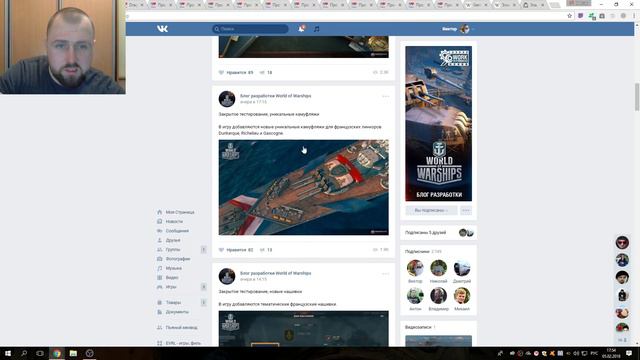This screenshot has width=640, height=360.
Task: Like the post with 82 likes
Action: point(236,250)
